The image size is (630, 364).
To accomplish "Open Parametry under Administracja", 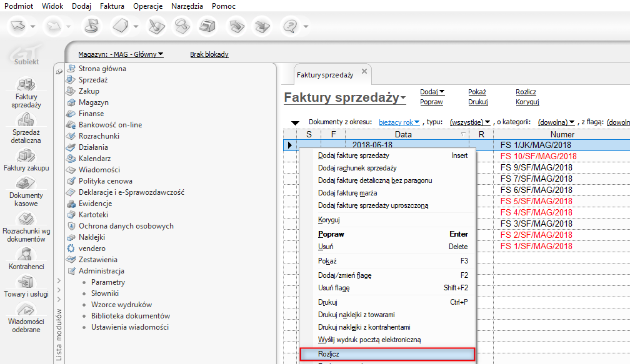I will (108, 282).
